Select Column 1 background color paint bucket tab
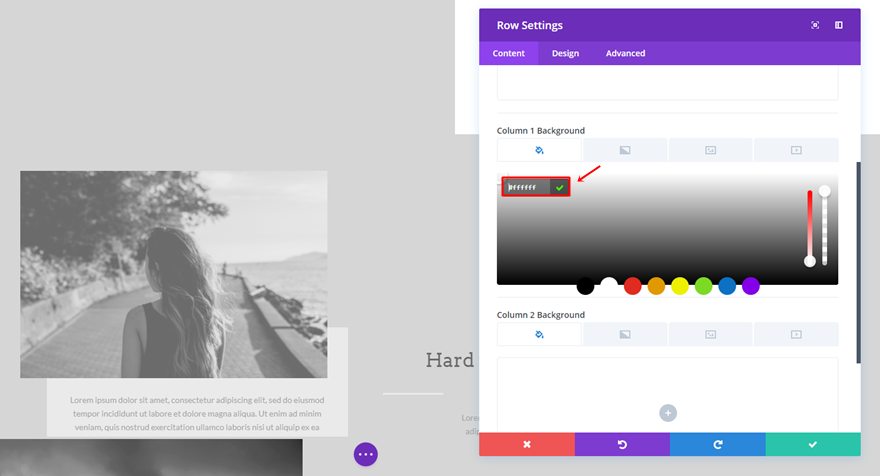Image resolution: width=880 pixels, height=476 pixels. tap(539, 150)
